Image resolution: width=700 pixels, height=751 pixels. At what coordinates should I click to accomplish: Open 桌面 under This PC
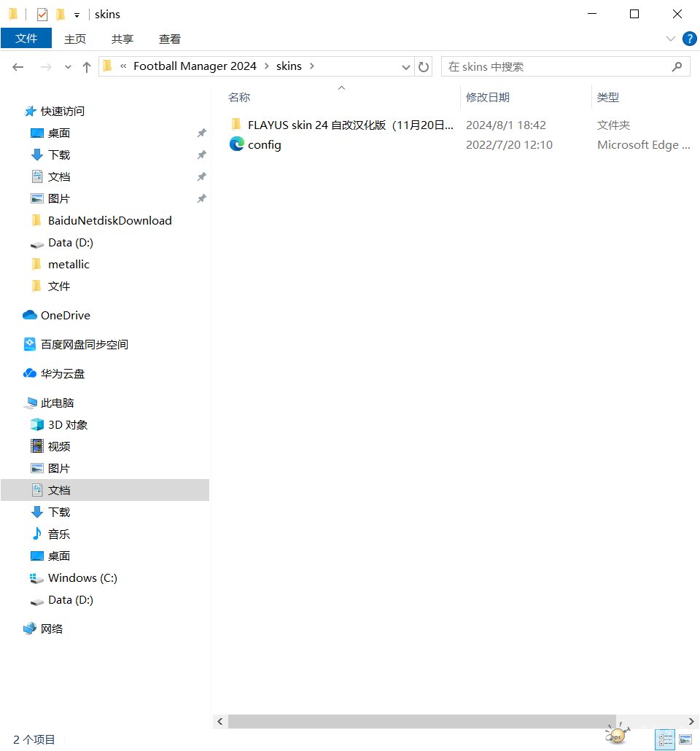tap(59, 556)
